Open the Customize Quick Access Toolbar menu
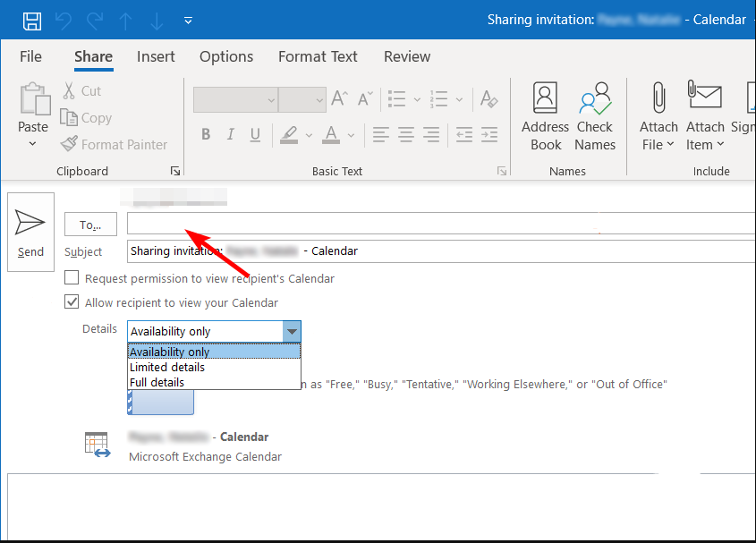Screen dimensions: 756x543 (188, 21)
